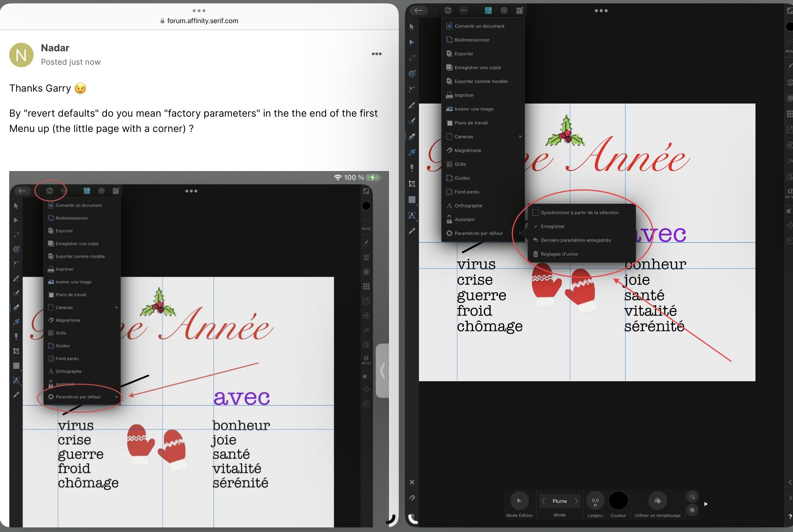793x532 pixels.
Task: Select the Fill gradient tool
Action: pos(412,152)
